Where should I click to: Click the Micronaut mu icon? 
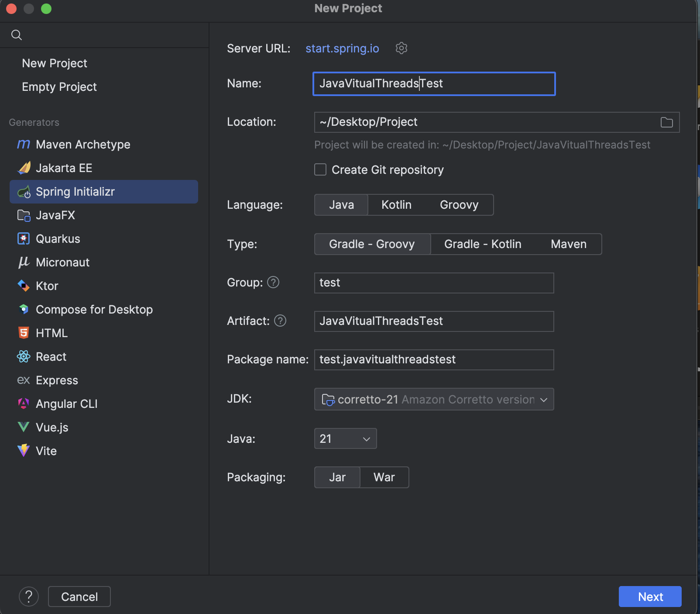pyautogui.click(x=24, y=262)
